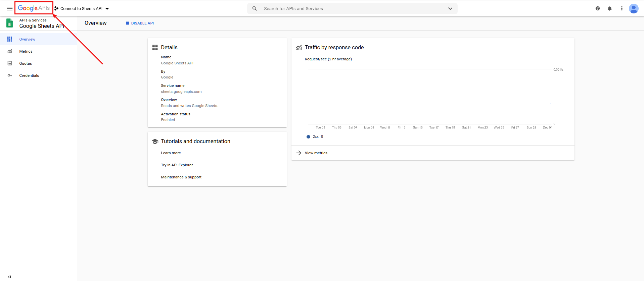Click the View metrics arrow icon

[299, 153]
